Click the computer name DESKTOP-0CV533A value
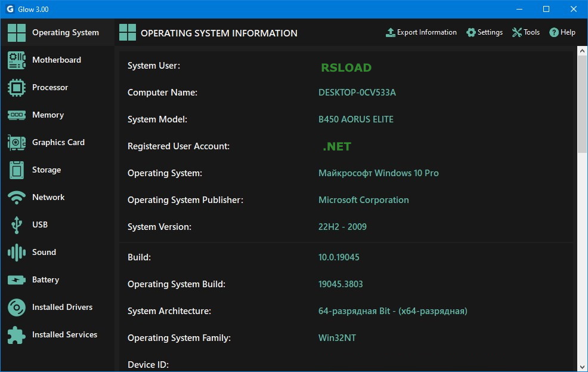 [357, 93]
